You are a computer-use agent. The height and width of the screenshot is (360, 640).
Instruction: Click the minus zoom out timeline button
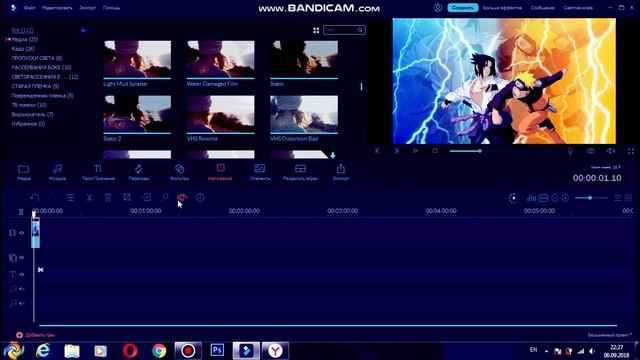(555, 198)
